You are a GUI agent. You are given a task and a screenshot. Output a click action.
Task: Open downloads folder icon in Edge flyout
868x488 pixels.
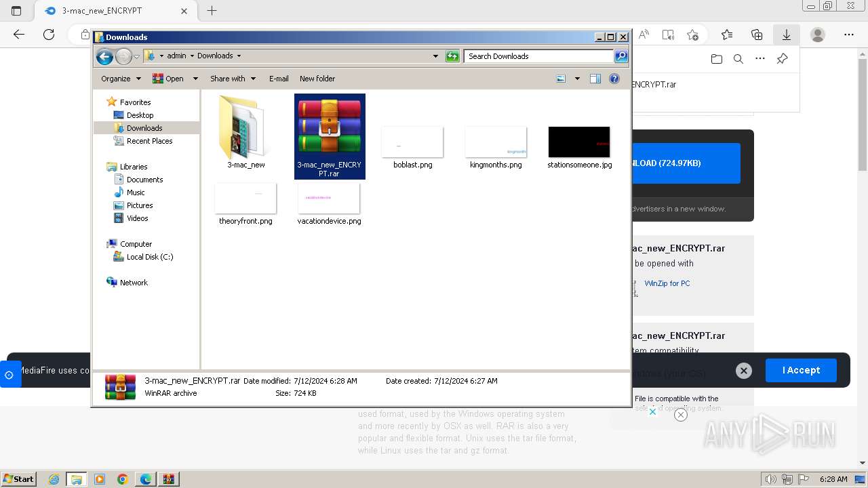717,59
